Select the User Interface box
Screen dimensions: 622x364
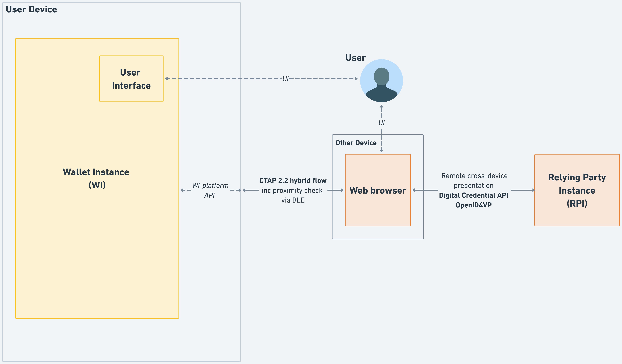pos(131,79)
